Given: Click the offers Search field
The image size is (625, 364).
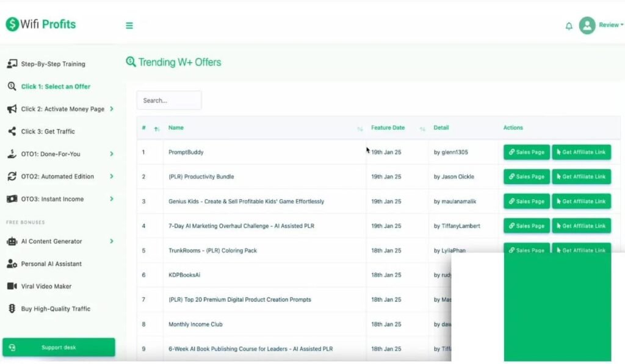Looking at the screenshot, I should pos(169,101).
